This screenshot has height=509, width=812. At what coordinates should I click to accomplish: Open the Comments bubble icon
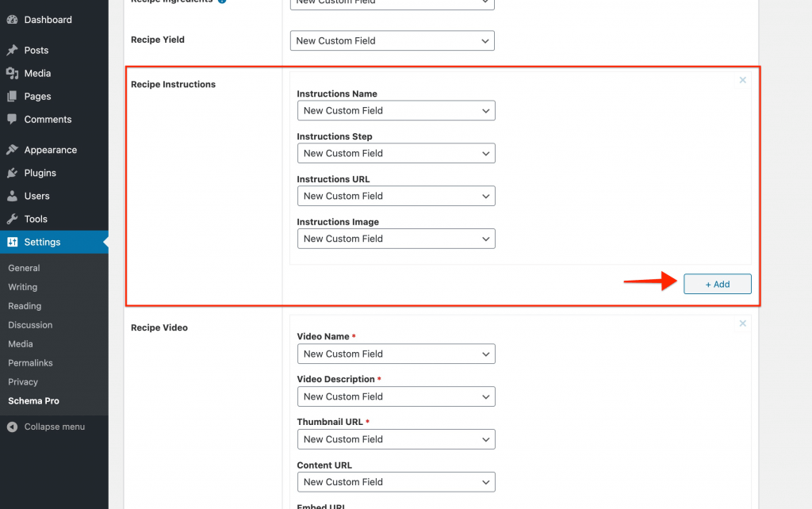coord(13,119)
